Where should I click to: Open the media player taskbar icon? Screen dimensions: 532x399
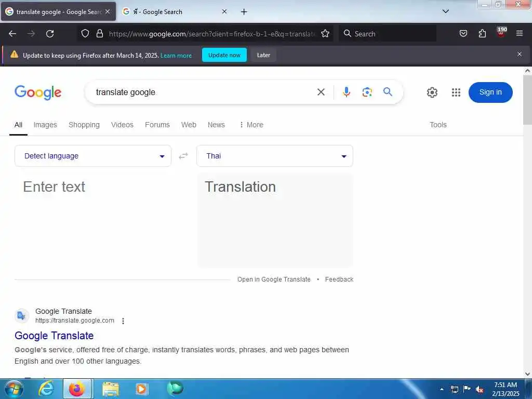(x=141, y=389)
